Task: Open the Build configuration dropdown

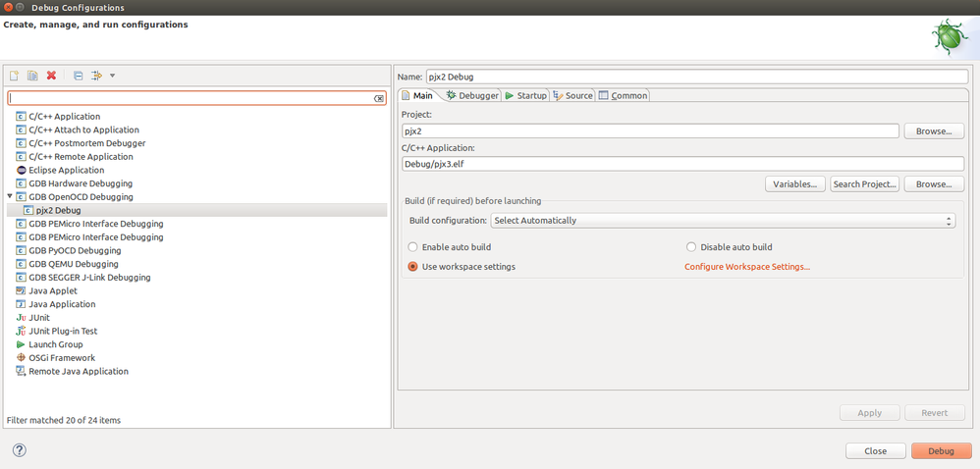Action: click(723, 221)
